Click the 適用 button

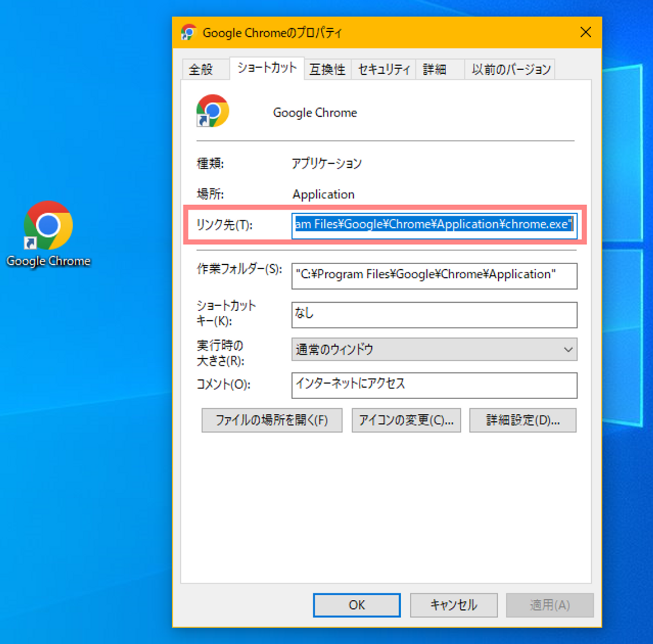(x=550, y=605)
